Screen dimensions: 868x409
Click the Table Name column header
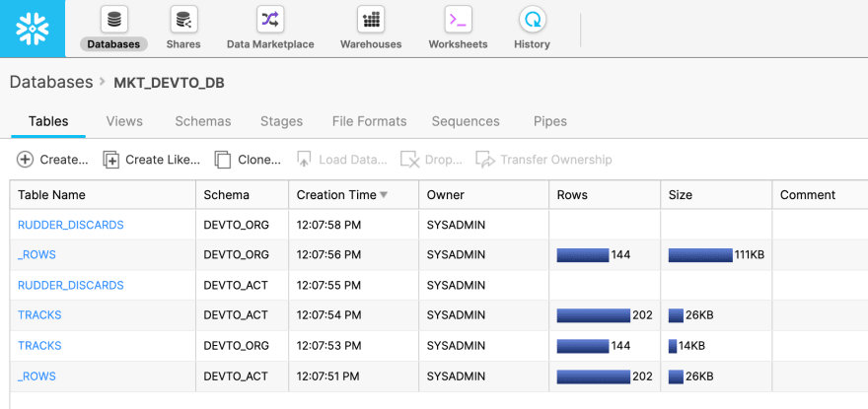point(52,195)
